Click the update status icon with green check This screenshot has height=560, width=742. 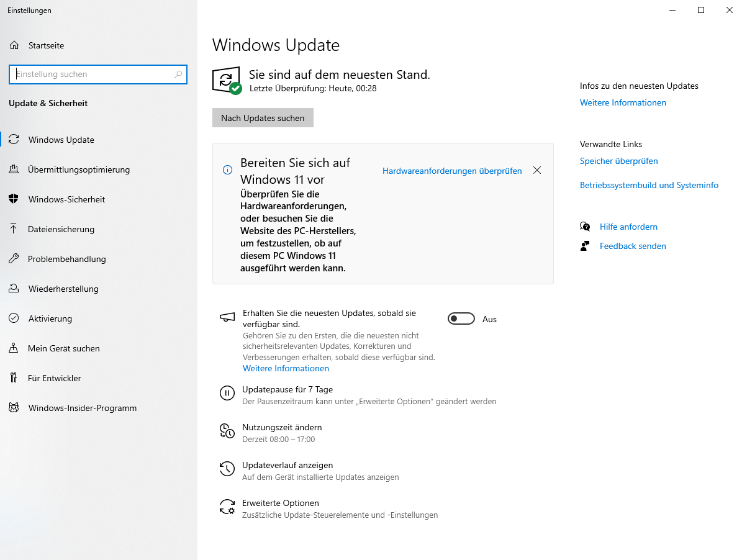click(227, 81)
